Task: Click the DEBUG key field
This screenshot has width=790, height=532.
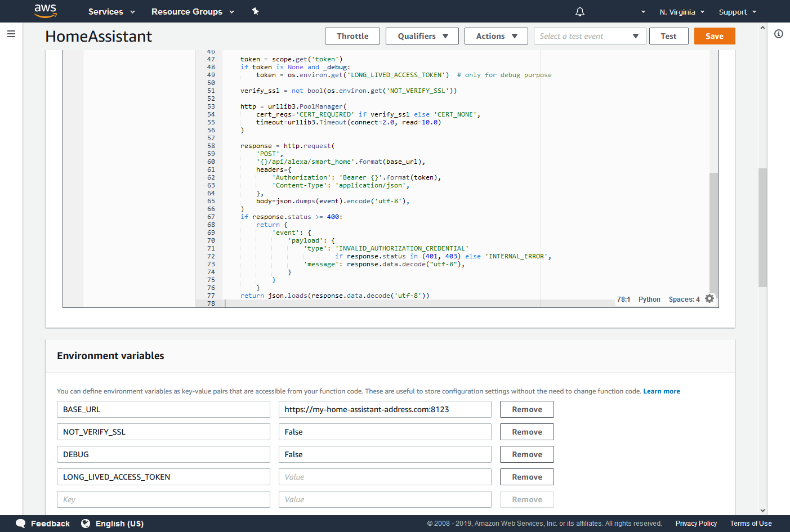Action: 163,454
